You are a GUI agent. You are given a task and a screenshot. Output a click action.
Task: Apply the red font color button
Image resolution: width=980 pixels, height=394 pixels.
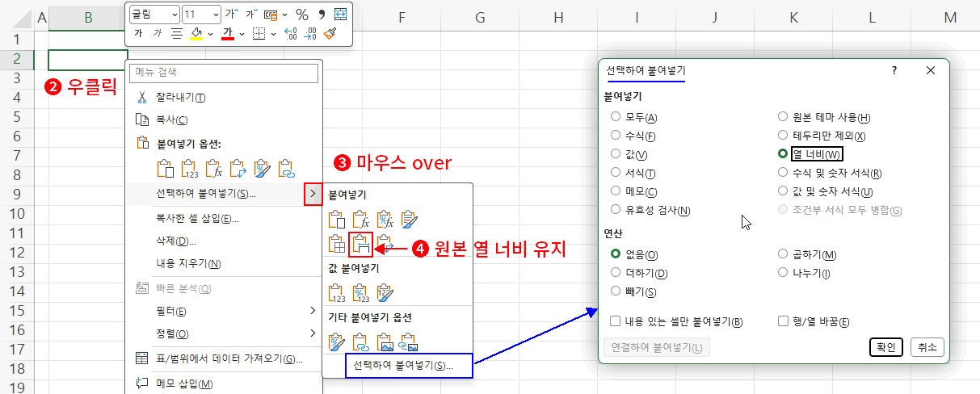(228, 33)
